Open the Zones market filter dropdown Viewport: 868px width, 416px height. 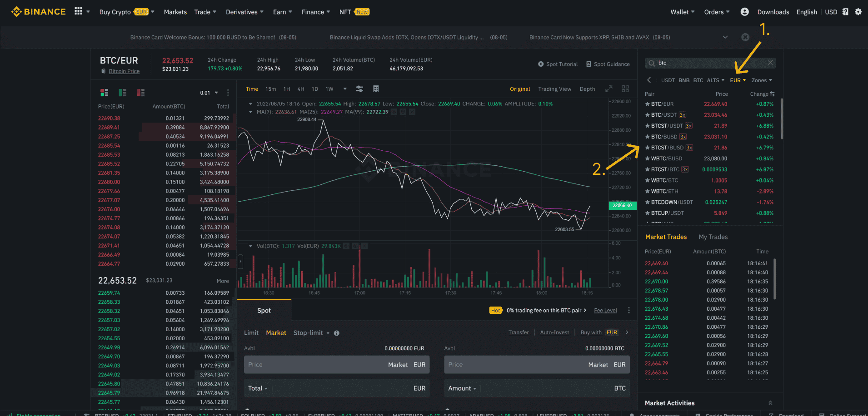point(762,80)
